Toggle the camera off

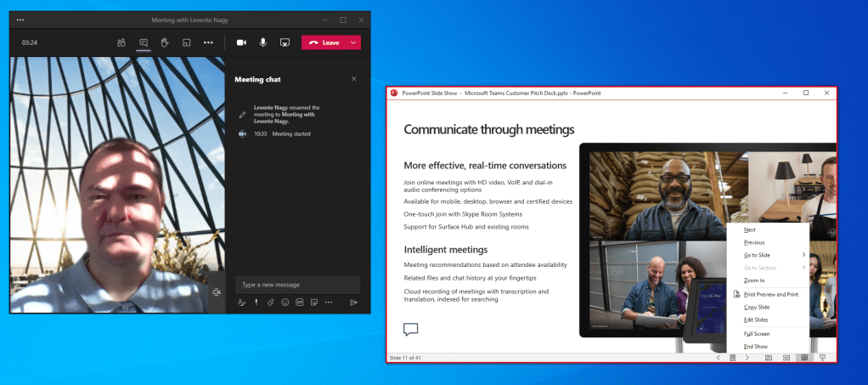241,42
